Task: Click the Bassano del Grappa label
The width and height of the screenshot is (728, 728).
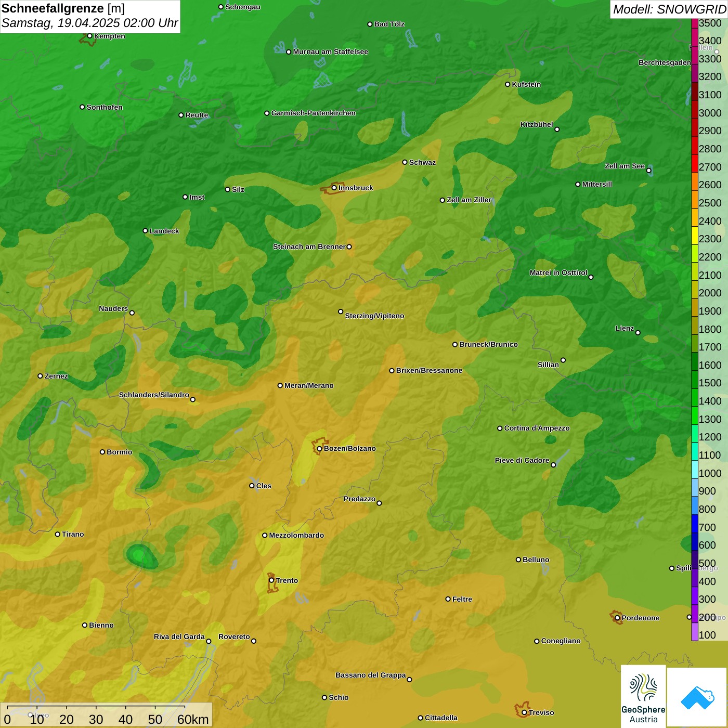Action: (371, 675)
